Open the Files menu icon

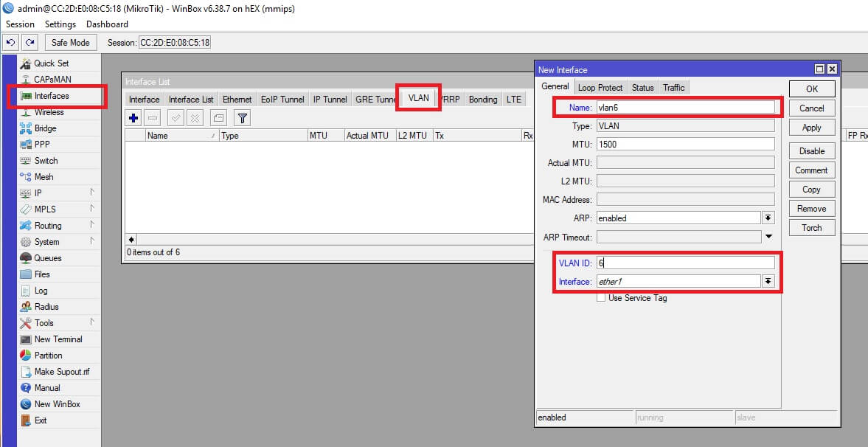click(x=26, y=274)
